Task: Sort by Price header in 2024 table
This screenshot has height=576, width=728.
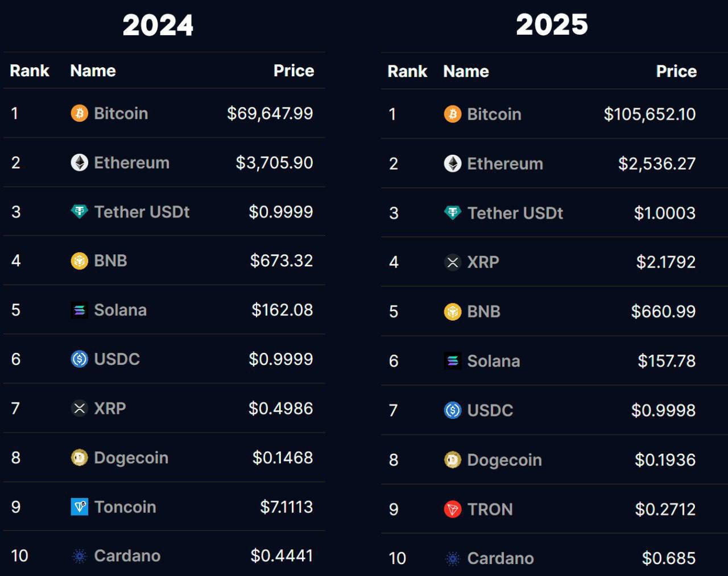Action: point(294,71)
